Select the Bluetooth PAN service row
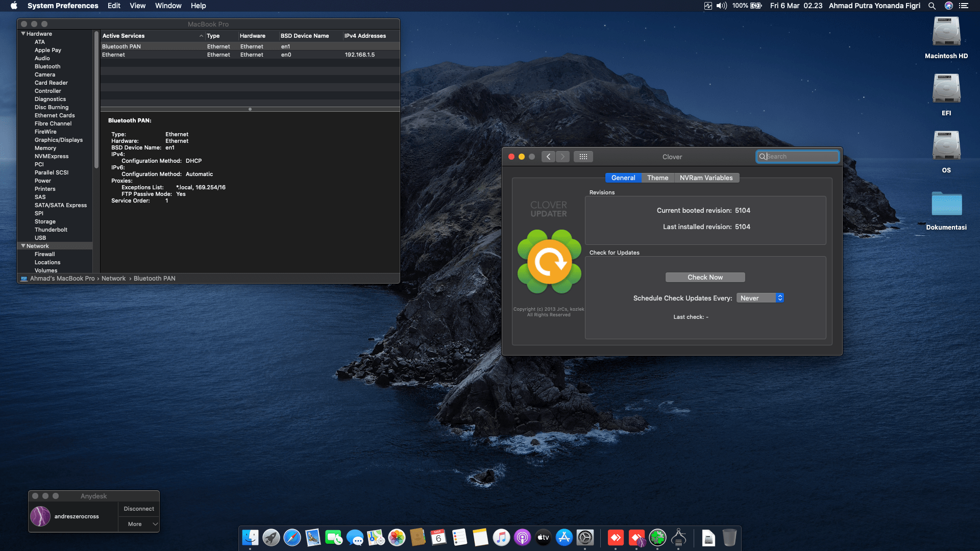 click(250, 46)
